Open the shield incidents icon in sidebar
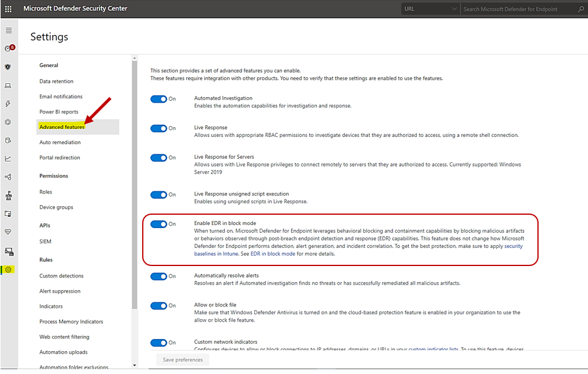 (x=8, y=67)
